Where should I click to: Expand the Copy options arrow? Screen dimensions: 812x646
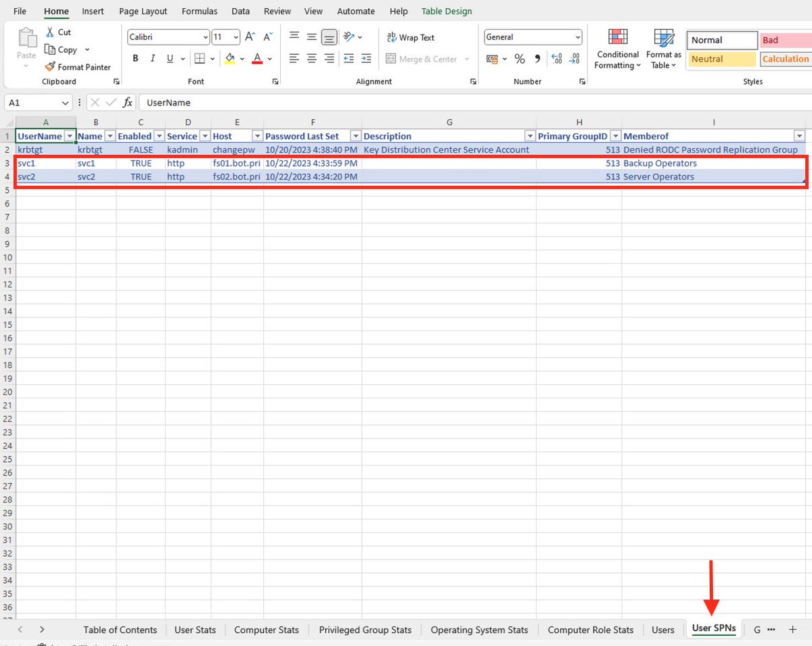pos(87,49)
